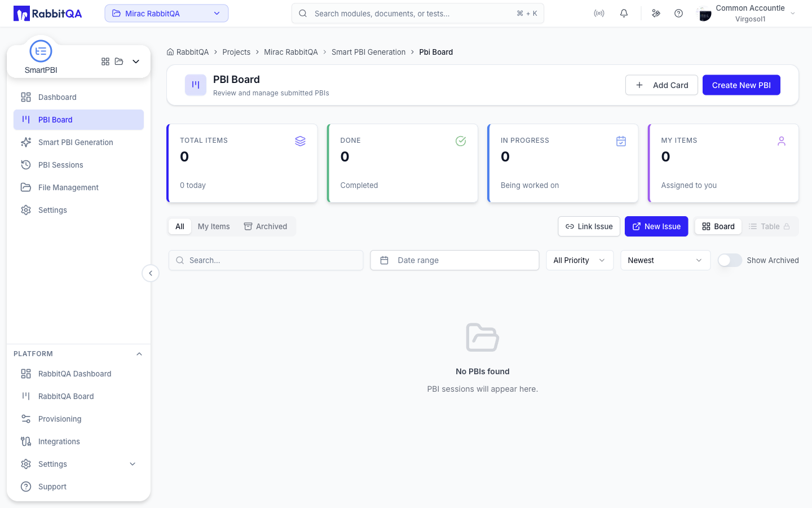
Task: Click the PBI Board header icon
Action: (x=196, y=85)
